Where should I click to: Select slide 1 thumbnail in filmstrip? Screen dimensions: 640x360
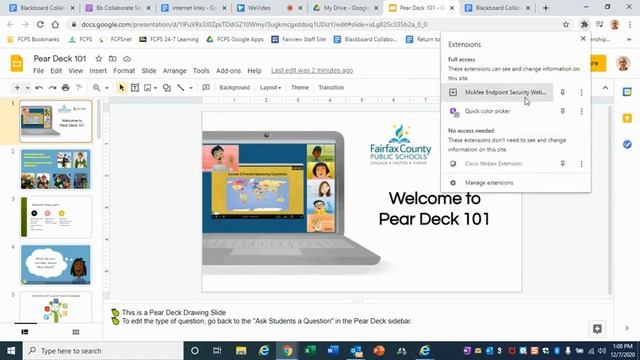pyautogui.click(x=56, y=121)
